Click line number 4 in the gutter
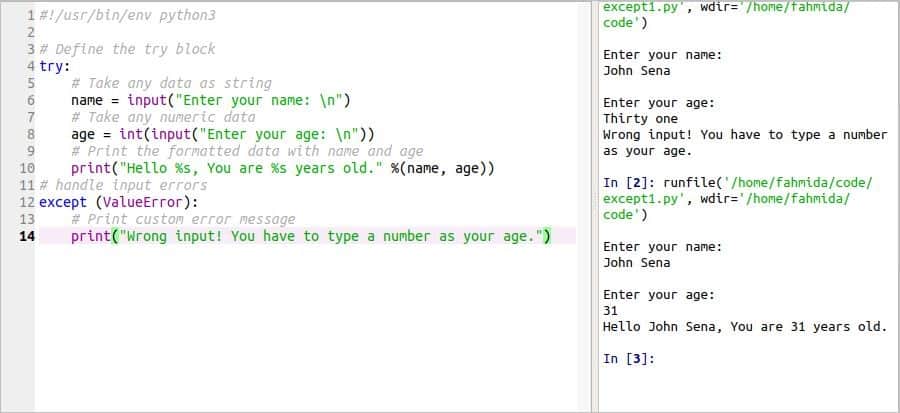 coord(30,67)
